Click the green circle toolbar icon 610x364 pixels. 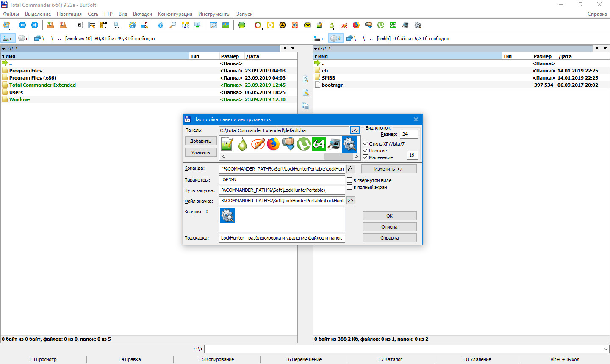pyautogui.click(x=242, y=25)
